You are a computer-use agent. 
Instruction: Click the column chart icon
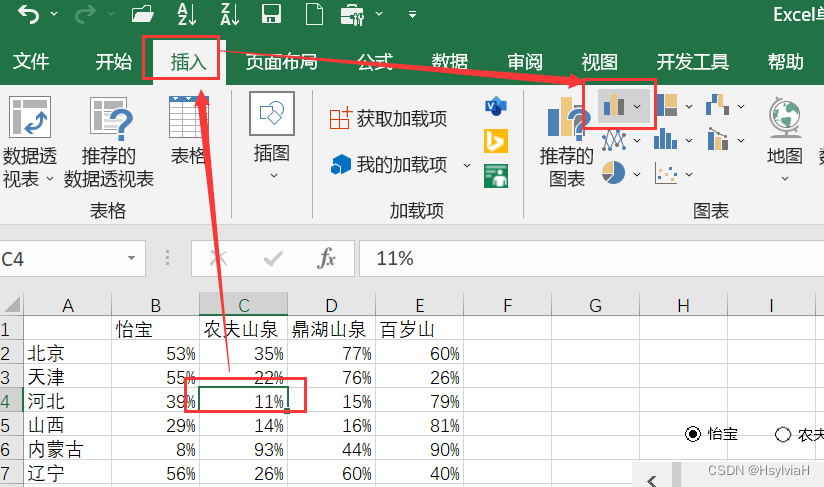613,106
